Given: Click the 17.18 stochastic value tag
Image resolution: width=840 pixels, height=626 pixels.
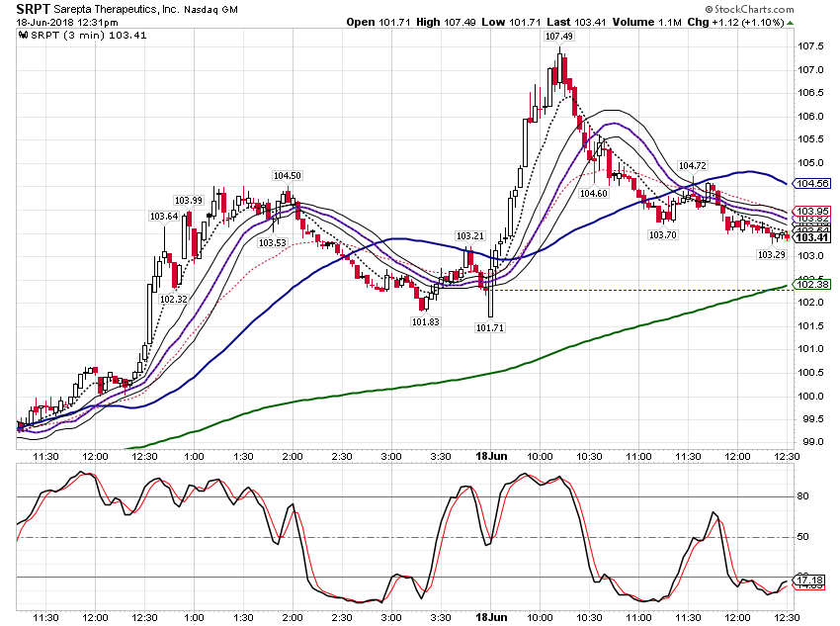Looking at the screenshot, I should click(809, 581).
